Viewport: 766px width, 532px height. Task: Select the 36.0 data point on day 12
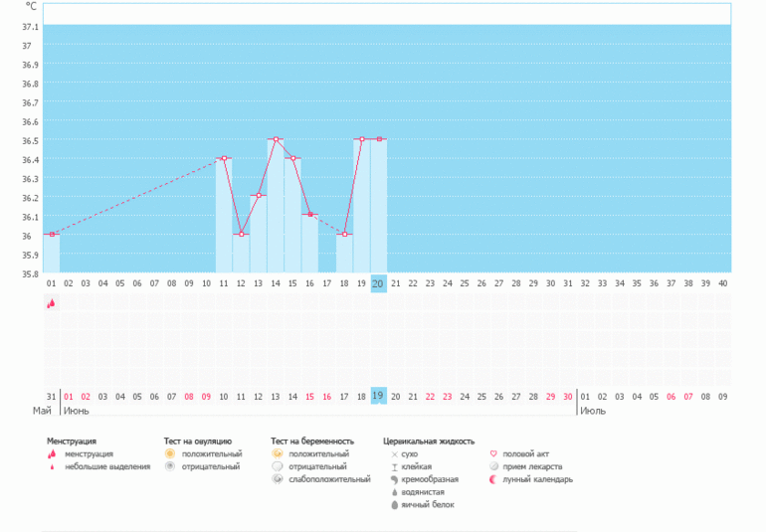coord(241,235)
